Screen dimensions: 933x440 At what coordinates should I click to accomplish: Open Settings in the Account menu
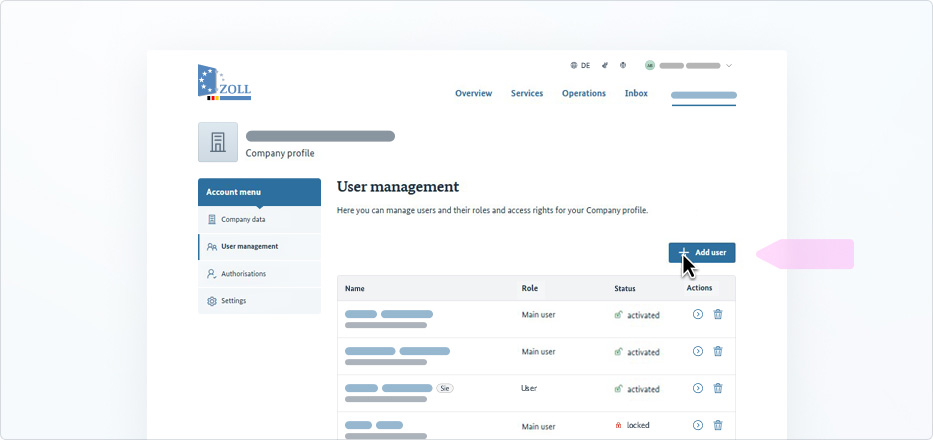(259, 301)
